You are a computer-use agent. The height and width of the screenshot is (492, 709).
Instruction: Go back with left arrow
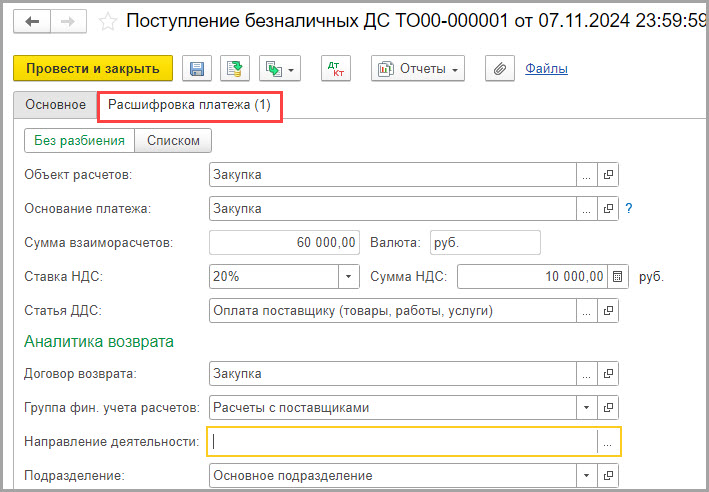[32, 21]
